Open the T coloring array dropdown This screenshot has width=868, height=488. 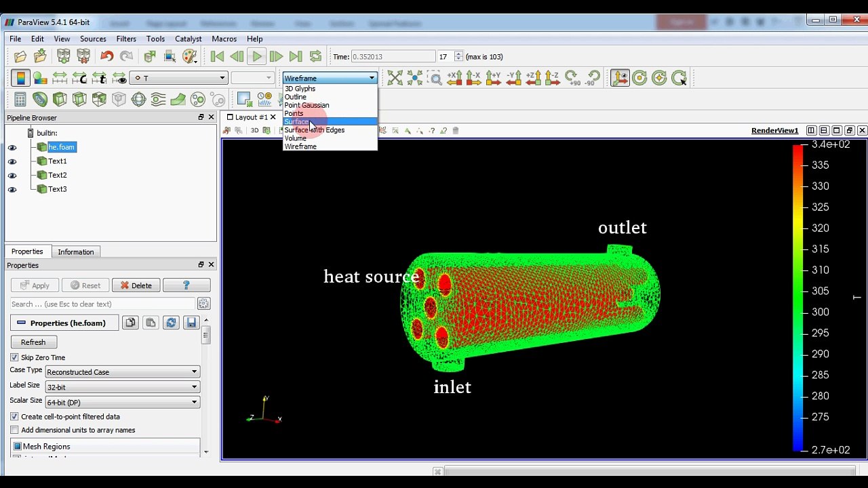[x=178, y=78]
